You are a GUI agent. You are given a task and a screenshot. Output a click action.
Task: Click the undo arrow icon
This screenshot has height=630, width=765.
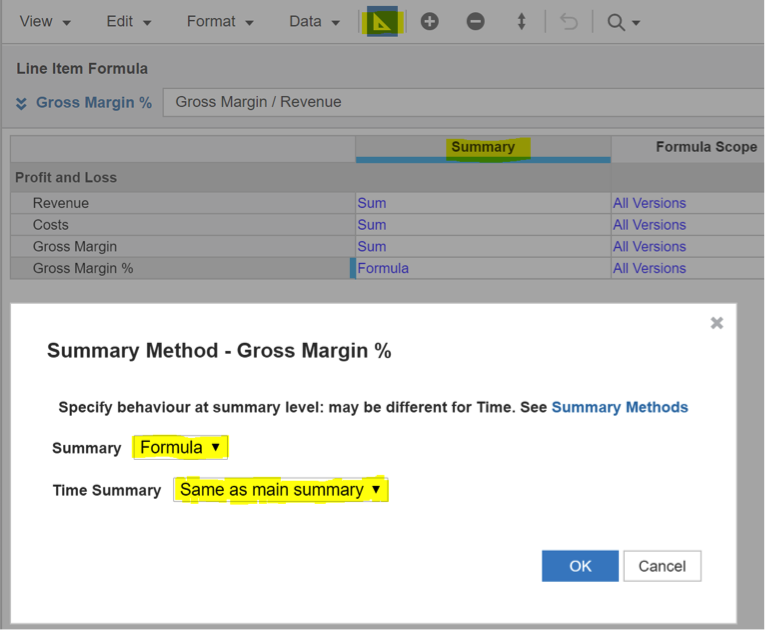coord(569,22)
